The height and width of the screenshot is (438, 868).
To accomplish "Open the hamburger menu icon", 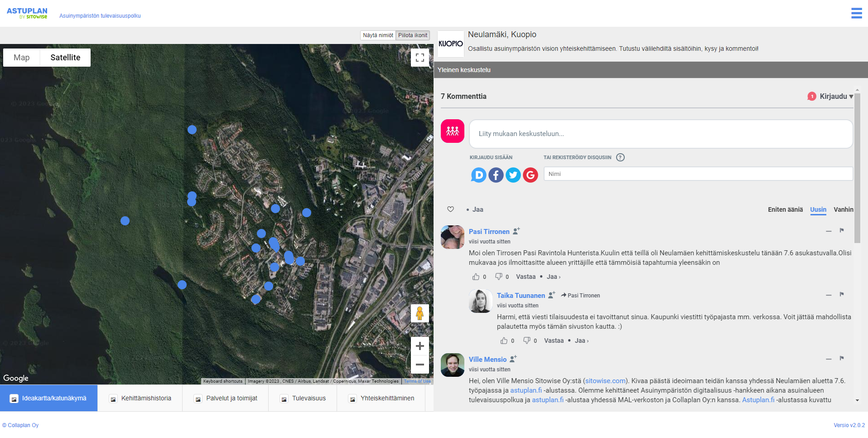I will point(856,13).
